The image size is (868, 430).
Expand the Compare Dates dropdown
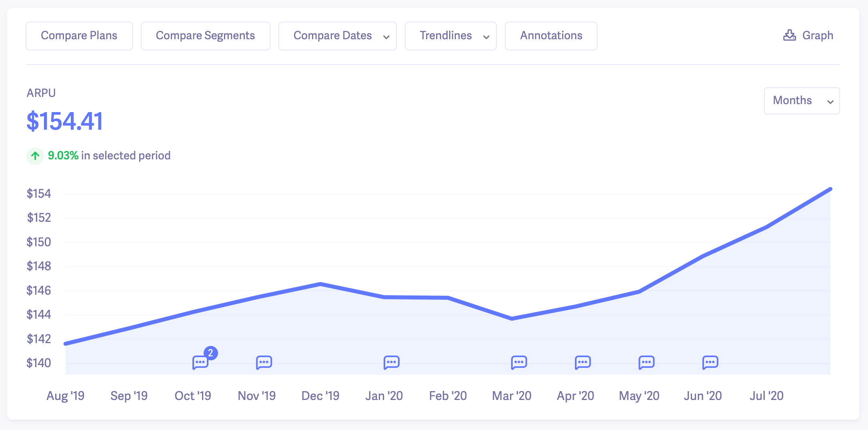pyautogui.click(x=337, y=36)
